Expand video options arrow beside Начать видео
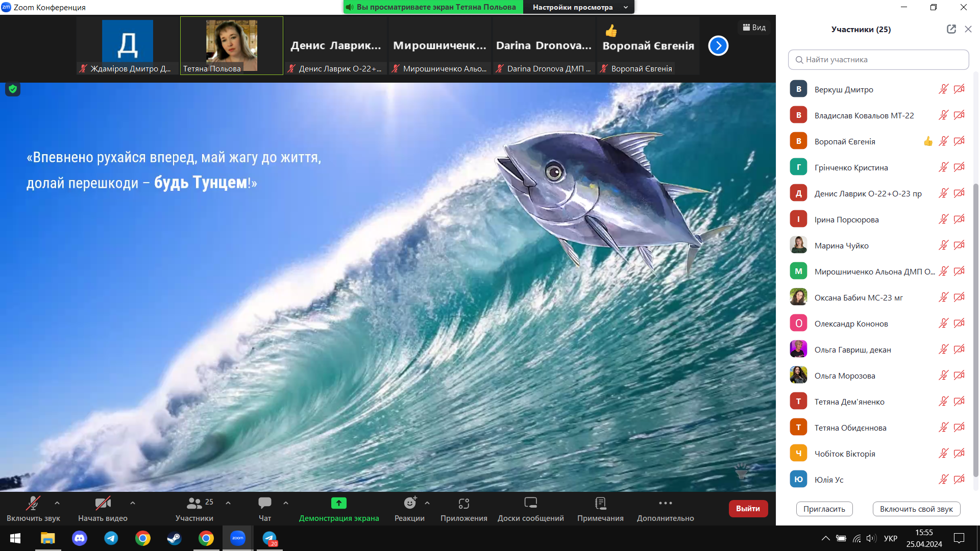Screen dimensions: 980x551 point(133,503)
